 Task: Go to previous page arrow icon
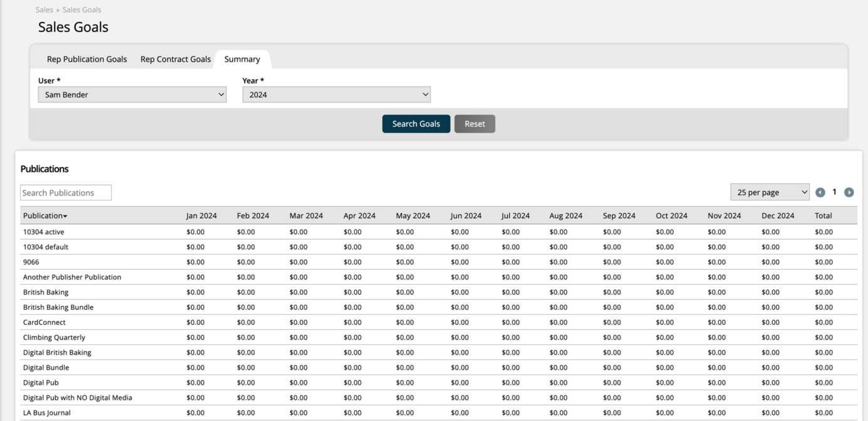tap(820, 192)
